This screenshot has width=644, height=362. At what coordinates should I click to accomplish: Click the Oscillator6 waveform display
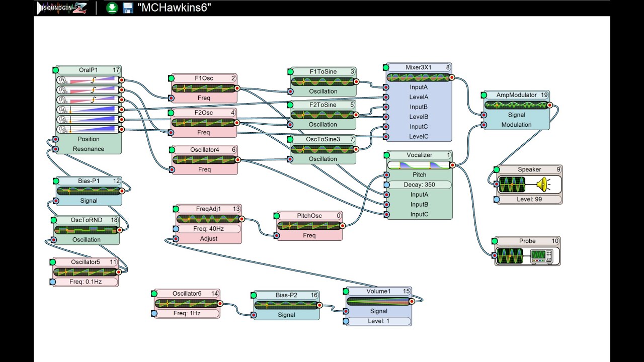tap(188, 304)
